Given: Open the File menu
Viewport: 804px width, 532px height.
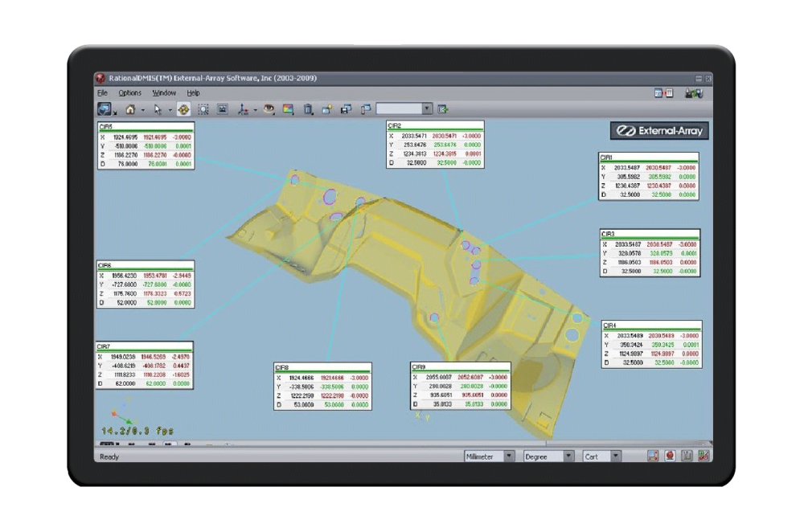Looking at the screenshot, I should pos(102,93).
